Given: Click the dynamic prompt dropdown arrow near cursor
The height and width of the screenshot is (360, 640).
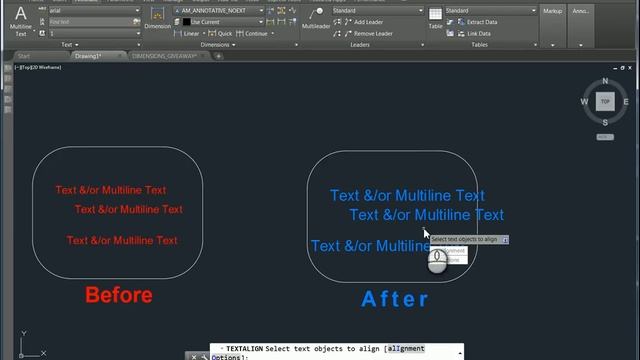Looking at the screenshot, I should click(x=505, y=240).
